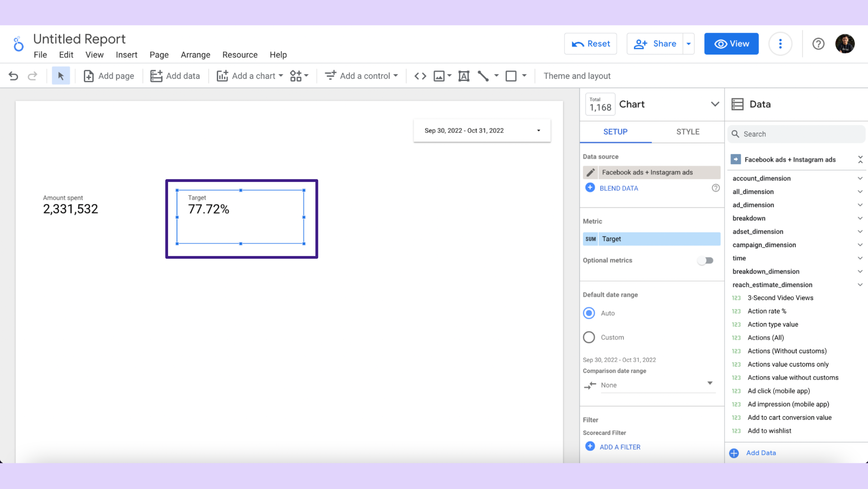Open the Add a control dropdown
Screen dimensions: 868x489
361,76
